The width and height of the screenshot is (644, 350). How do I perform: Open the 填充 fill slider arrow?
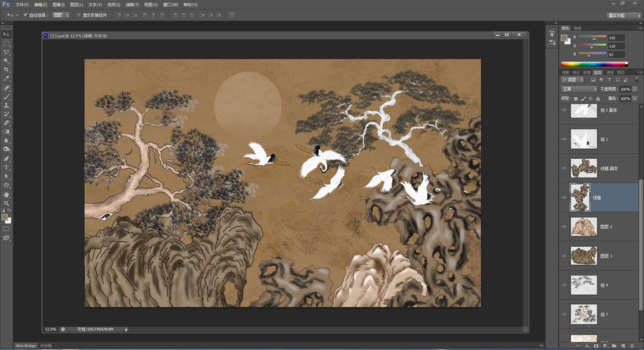[x=635, y=99]
